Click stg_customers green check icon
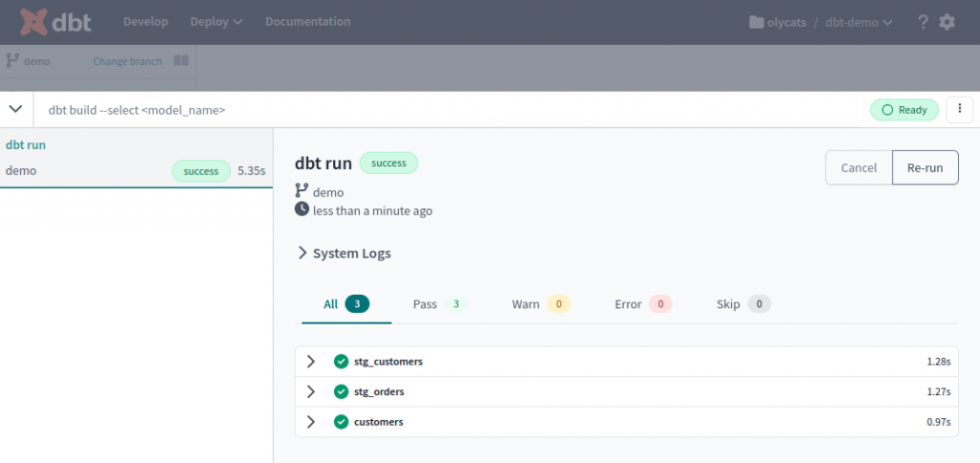980x463 pixels. click(x=341, y=362)
